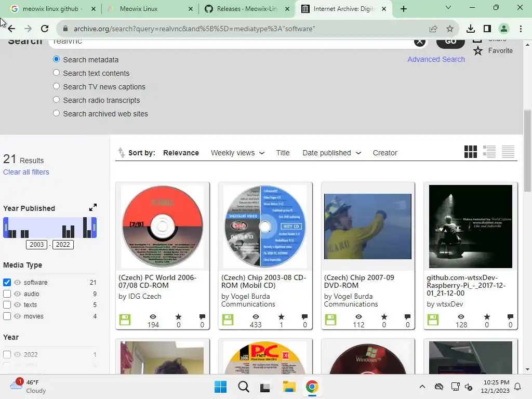Open the browser share icon

(433, 29)
